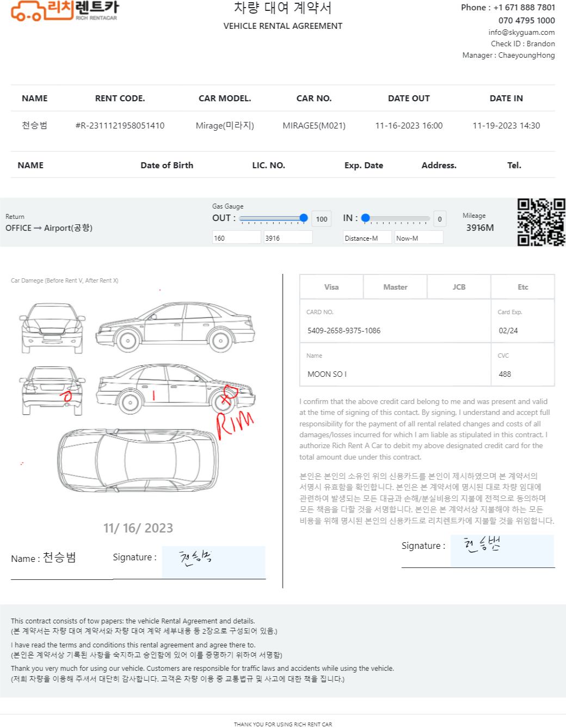
Task: Click the Date of Birth column header
Action: (x=167, y=166)
